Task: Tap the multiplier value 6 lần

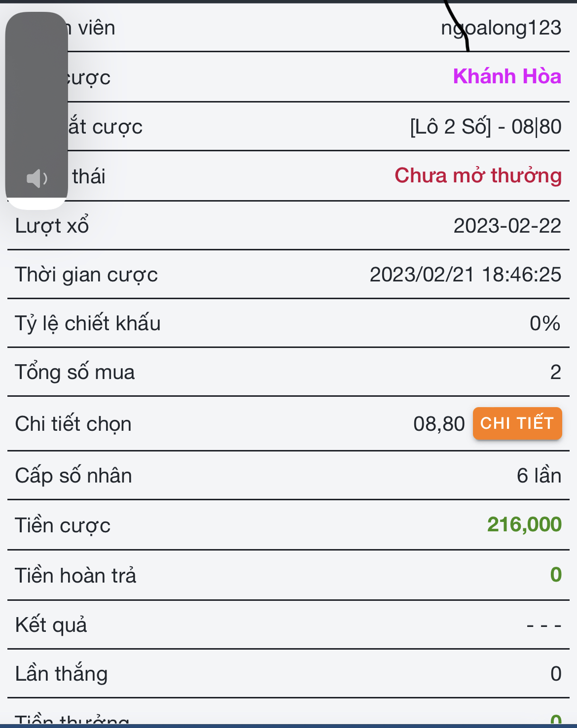Action: pyautogui.click(x=539, y=476)
